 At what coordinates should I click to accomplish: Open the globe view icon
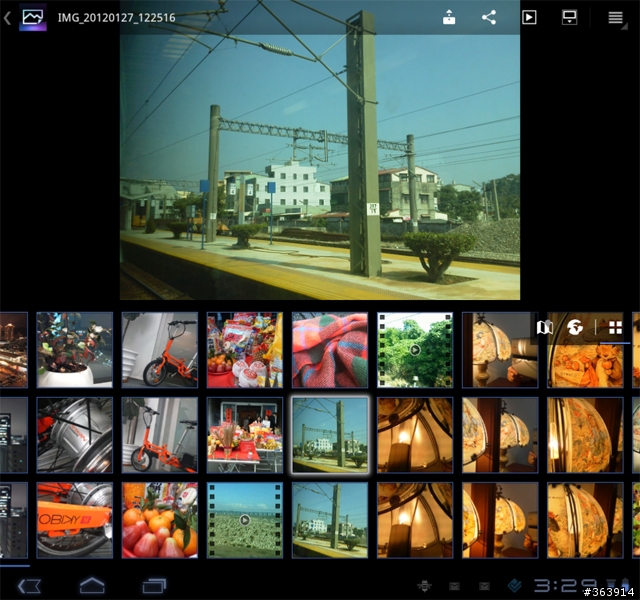point(575,327)
